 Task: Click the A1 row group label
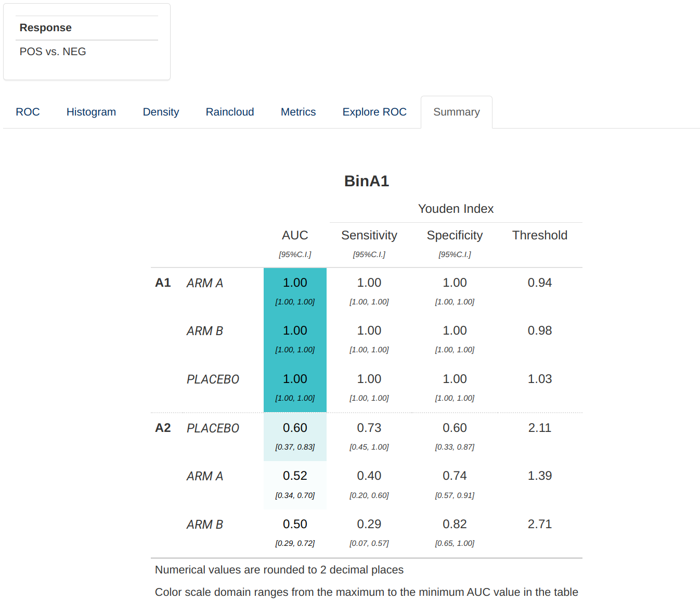pos(163,283)
